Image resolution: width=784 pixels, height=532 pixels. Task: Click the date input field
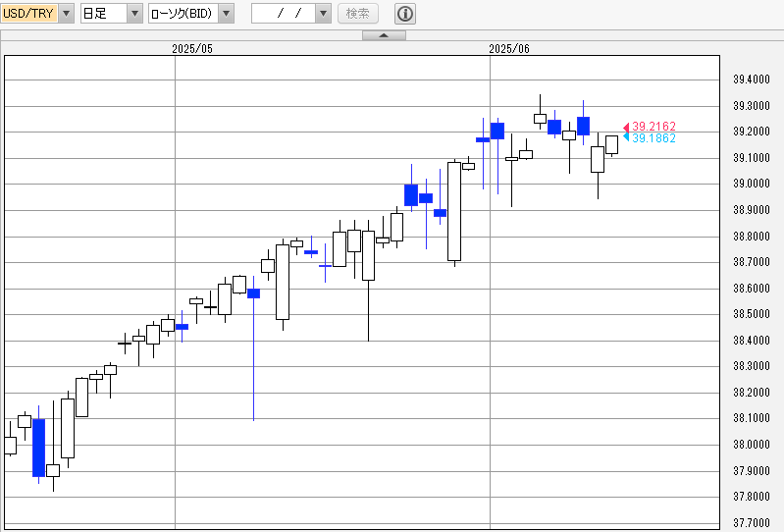(284, 14)
